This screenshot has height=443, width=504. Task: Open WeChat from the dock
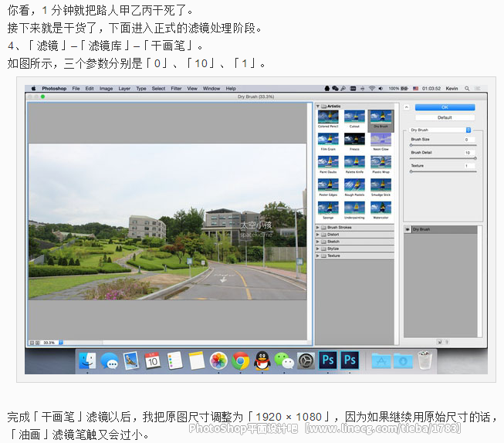tap(284, 360)
